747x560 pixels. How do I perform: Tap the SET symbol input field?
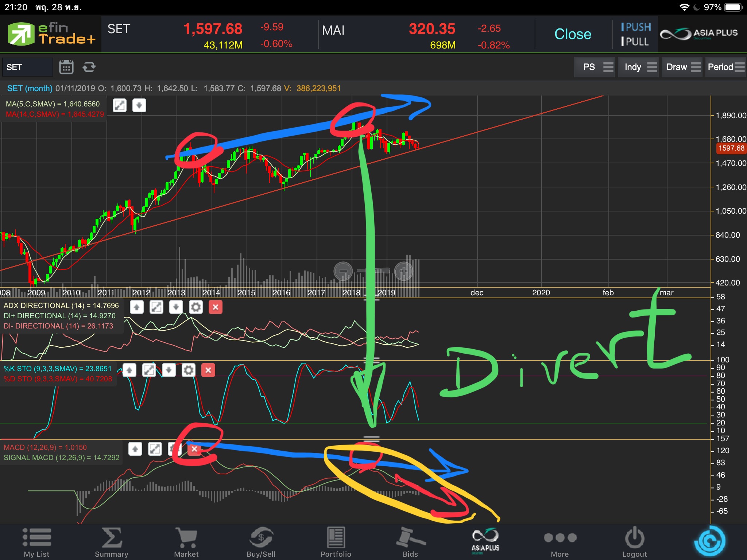click(27, 67)
